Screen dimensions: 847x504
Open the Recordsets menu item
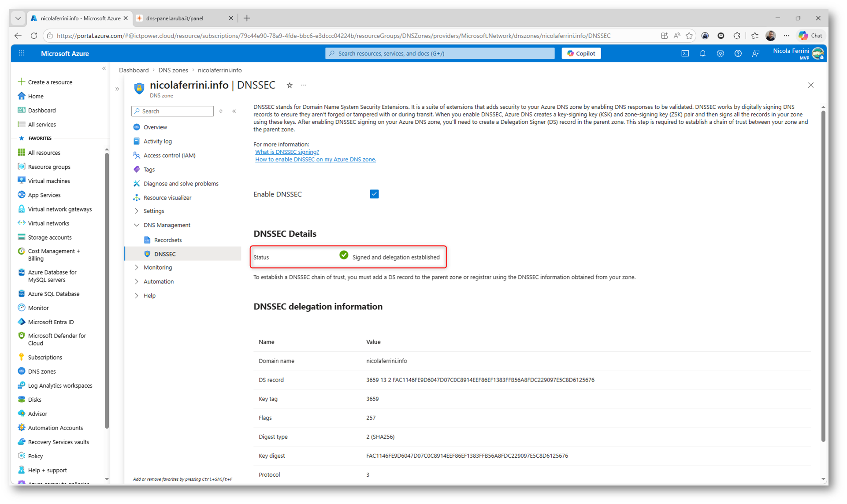coord(167,240)
